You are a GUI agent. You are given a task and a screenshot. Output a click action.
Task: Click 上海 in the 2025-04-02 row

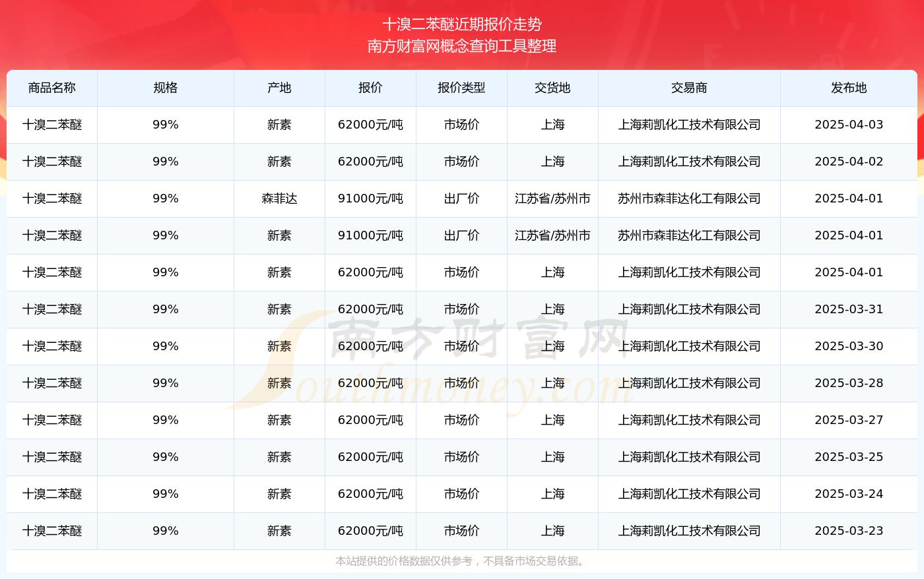coord(552,162)
